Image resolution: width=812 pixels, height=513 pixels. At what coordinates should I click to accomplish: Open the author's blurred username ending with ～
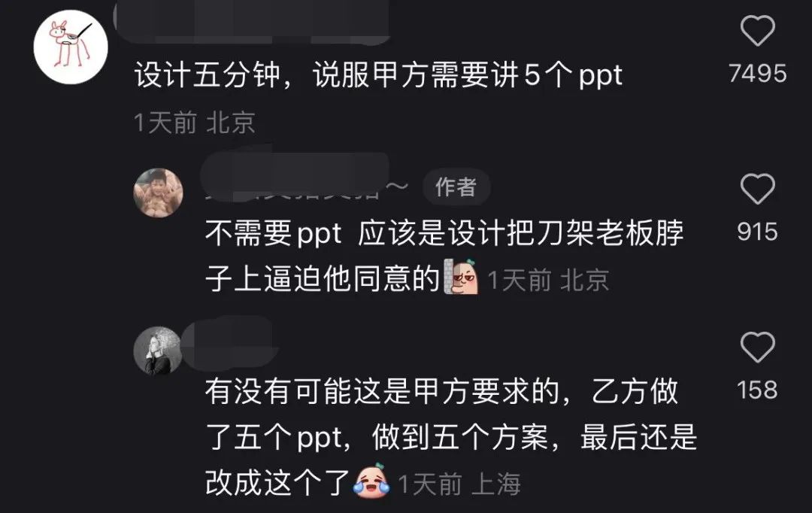point(304,178)
